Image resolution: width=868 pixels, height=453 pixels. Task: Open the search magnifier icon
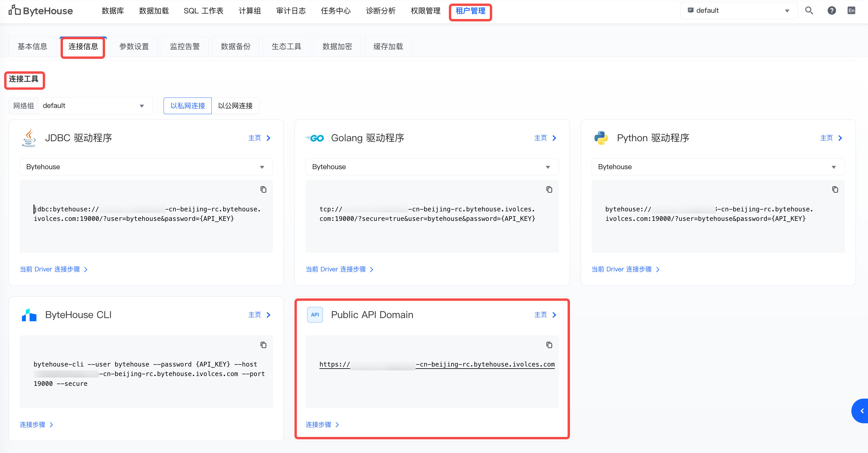pos(809,10)
